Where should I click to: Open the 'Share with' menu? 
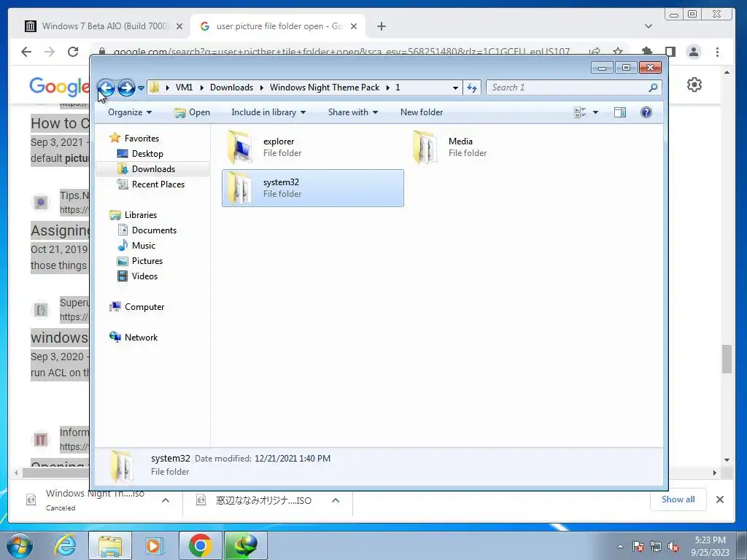[x=352, y=112]
